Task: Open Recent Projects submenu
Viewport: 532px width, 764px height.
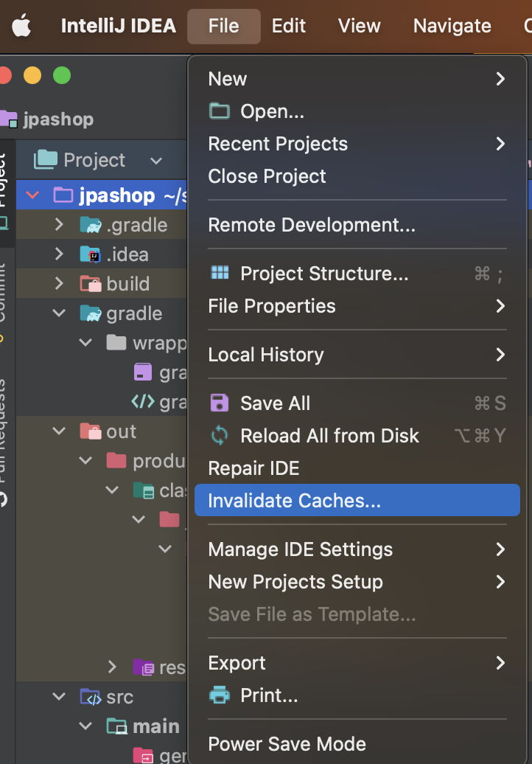Action: (x=357, y=144)
